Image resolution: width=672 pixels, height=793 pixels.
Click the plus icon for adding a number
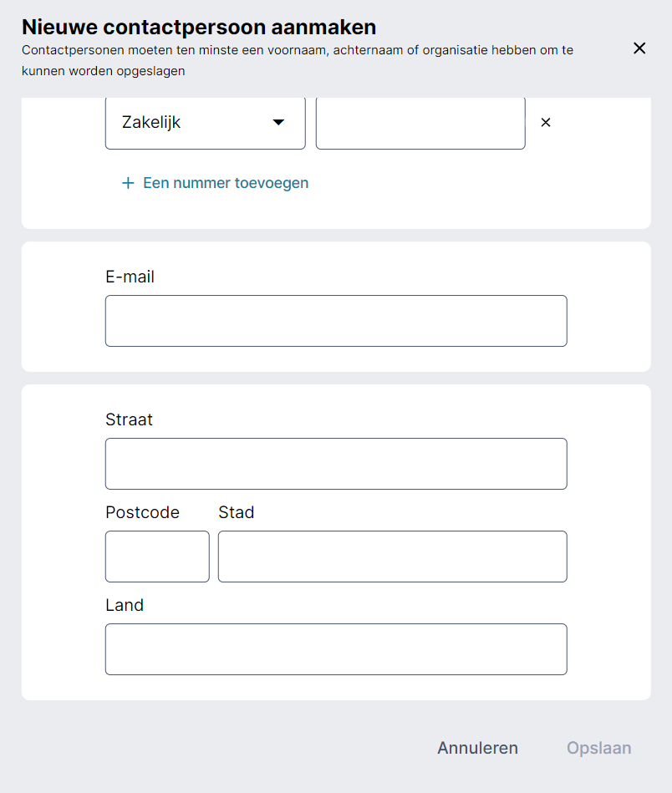tap(128, 183)
